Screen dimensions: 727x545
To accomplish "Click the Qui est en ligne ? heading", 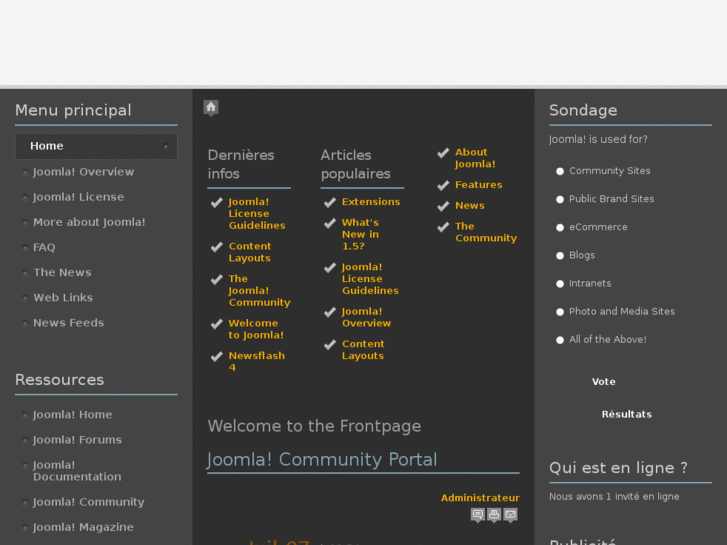I will point(618,468).
